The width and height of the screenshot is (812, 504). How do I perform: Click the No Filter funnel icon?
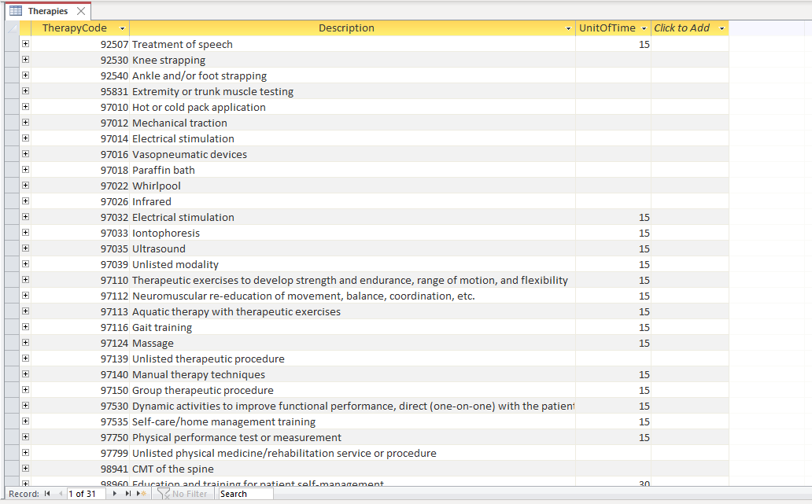point(164,493)
